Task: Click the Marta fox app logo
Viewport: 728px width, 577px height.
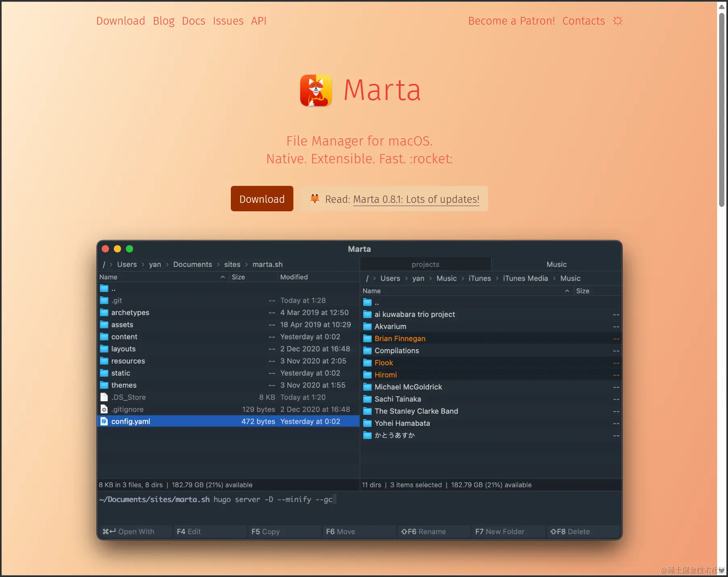Action: click(316, 90)
